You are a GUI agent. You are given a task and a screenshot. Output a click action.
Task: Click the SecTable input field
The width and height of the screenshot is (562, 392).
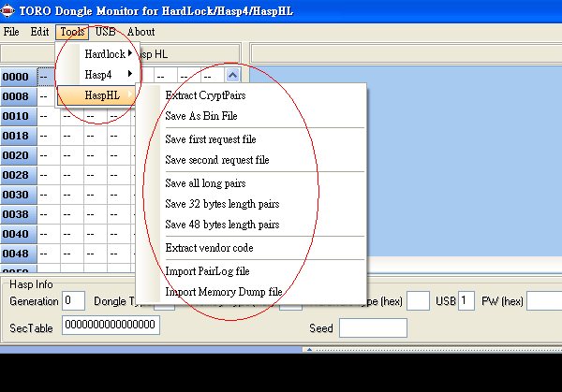coord(111,325)
